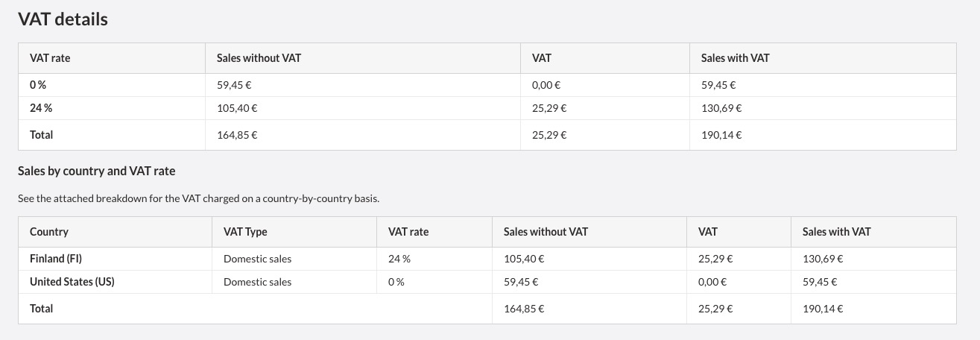Select the 0 % VAT rate row label

(x=39, y=85)
